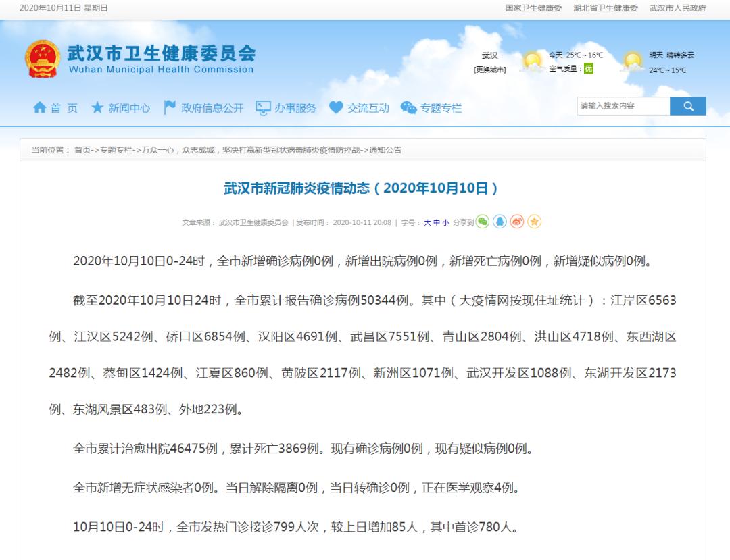Click text 累计报告确诊病例50344例
730x560 pixels.
[334, 301]
